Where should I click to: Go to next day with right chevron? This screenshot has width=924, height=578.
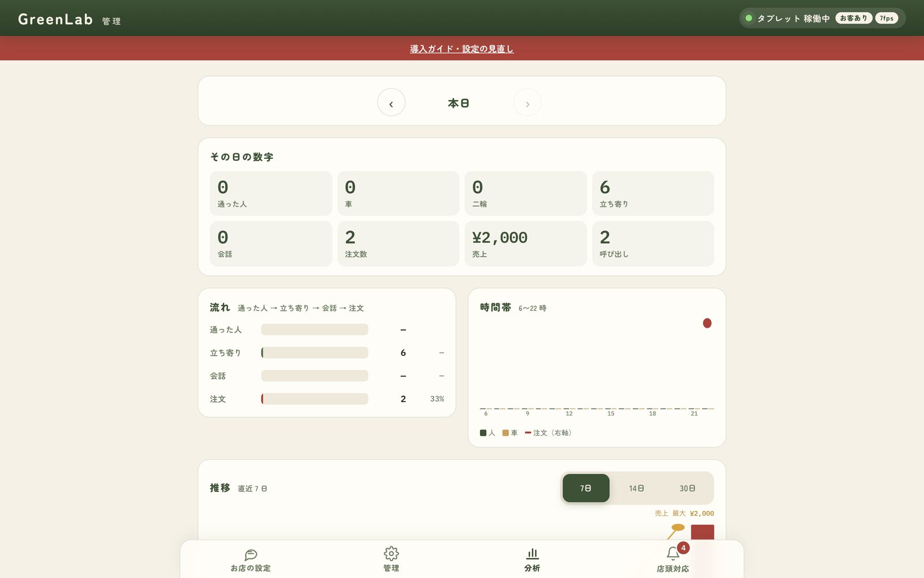[x=527, y=102]
